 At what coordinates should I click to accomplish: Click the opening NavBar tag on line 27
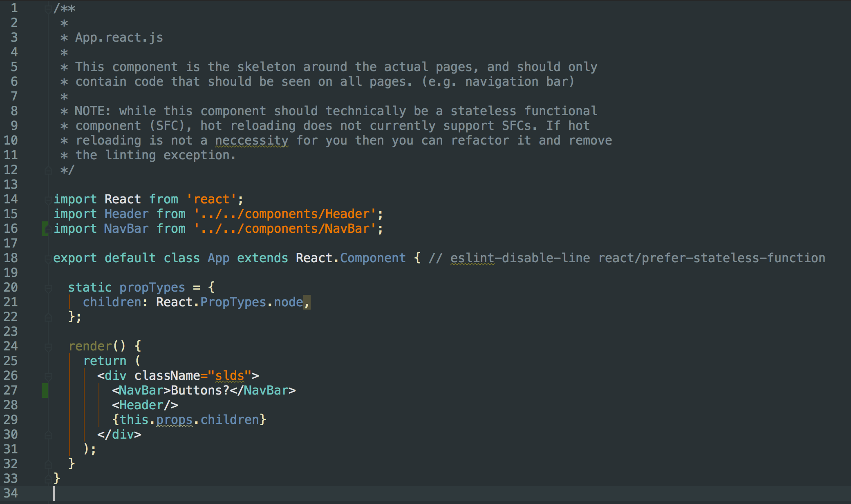point(141,390)
